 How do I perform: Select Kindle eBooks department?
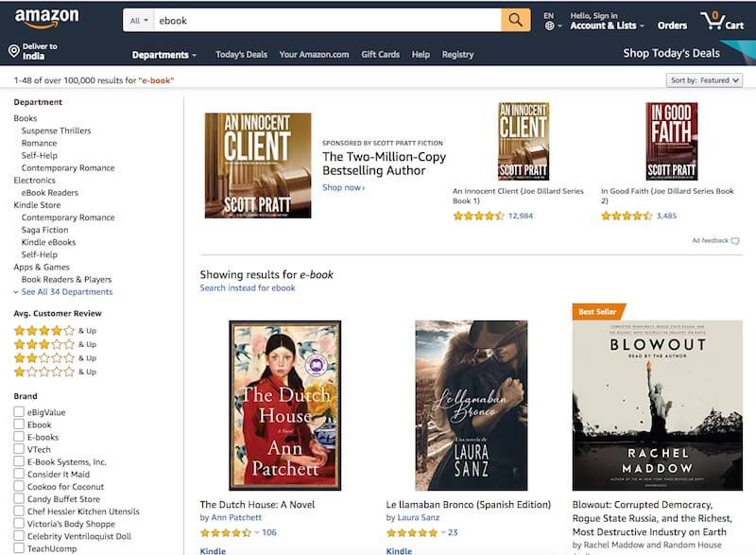pos(48,242)
